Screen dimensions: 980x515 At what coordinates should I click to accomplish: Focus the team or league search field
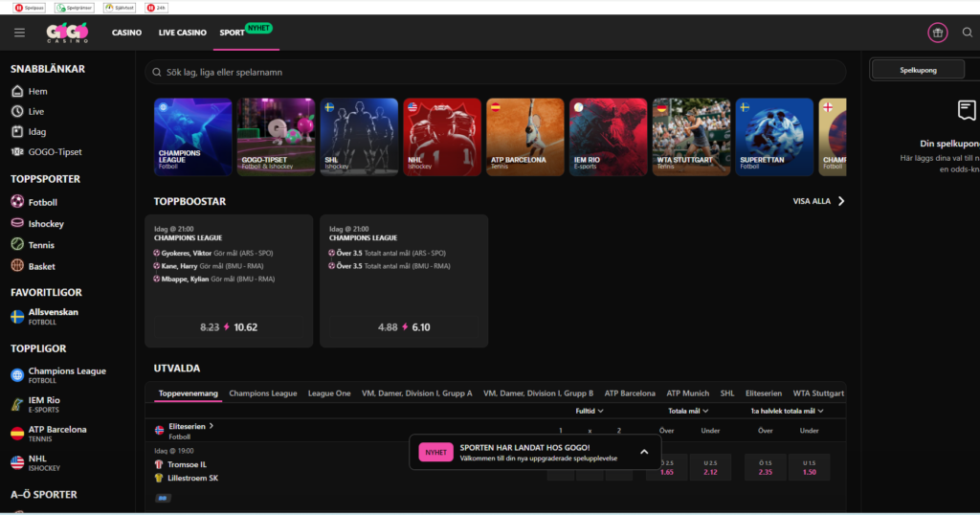coord(496,73)
